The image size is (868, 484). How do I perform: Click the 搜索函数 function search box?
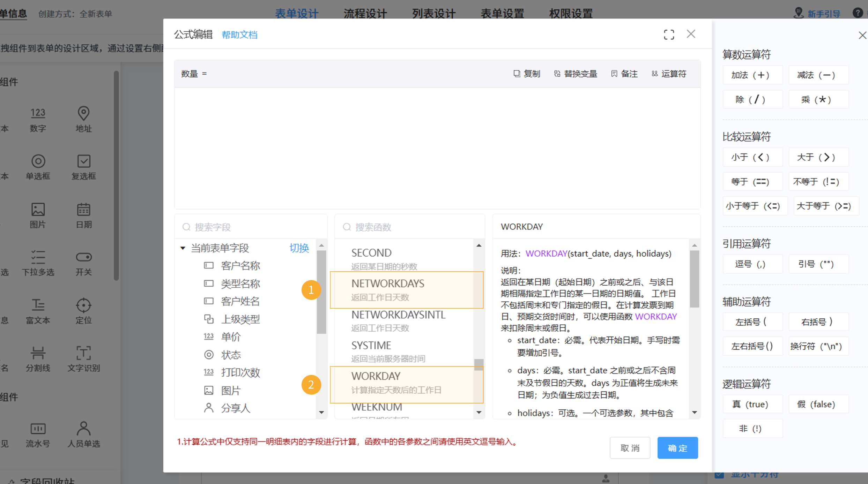[x=409, y=227]
